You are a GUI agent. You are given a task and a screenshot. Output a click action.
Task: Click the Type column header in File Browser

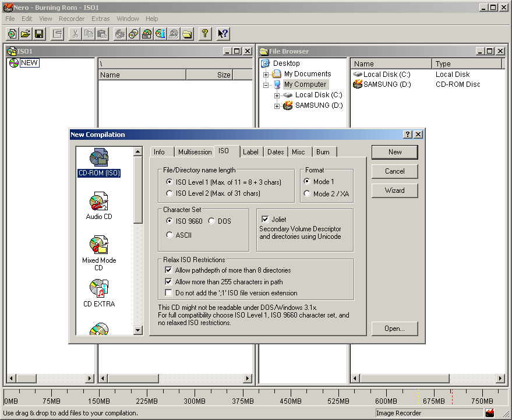(467, 63)
